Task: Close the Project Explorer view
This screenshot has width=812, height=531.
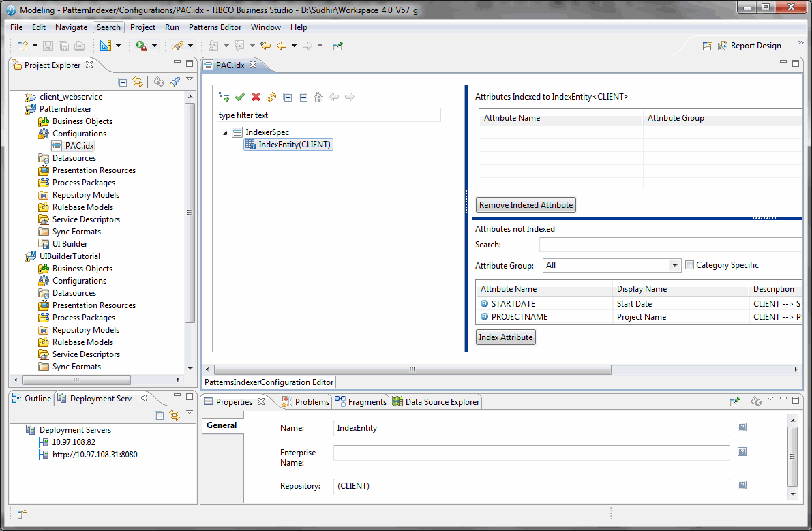Action: coord(89,65)
